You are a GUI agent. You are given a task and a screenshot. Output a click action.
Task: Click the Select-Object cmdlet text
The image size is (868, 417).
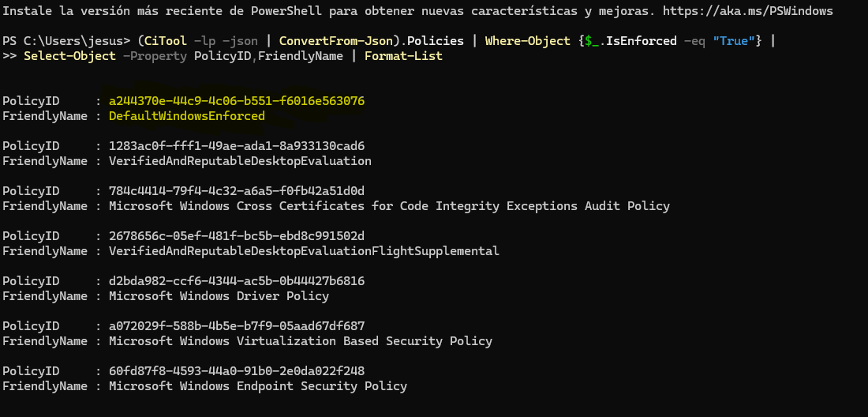tap(69, 56)
